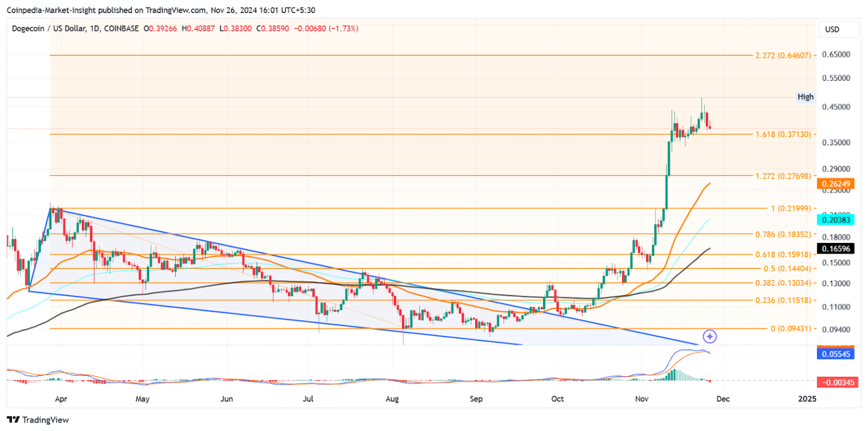Viewport: 868px width, 431px height.
Task: Click the black 0.16596 moving average price tag
Action: pos(836,248)
